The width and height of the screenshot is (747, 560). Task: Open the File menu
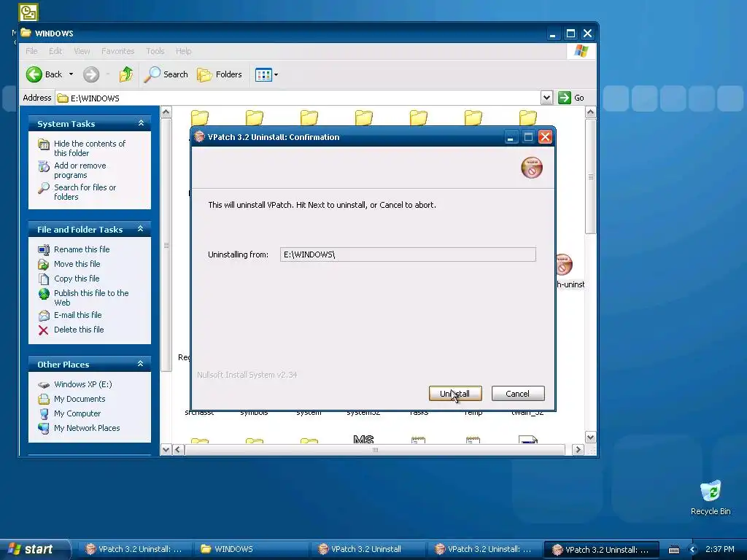click(31, 51)
